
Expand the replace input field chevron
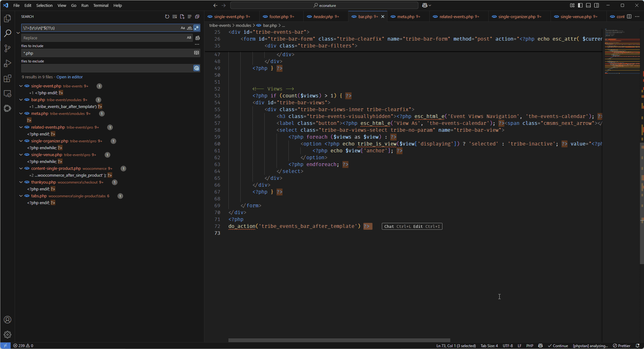18,32
